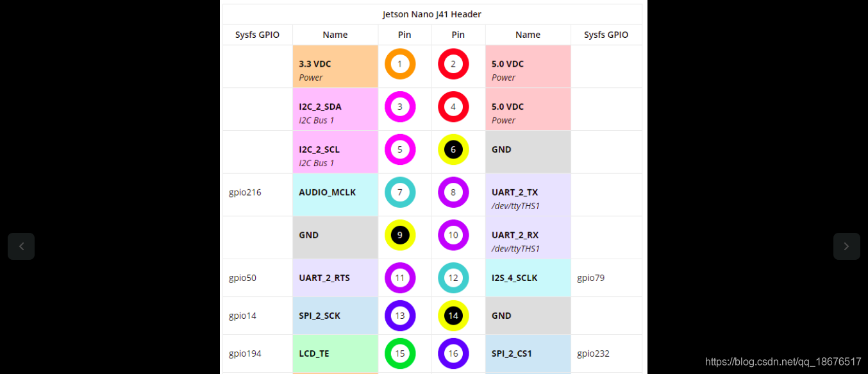This screenshot has width=868, height=374.
Task: Click the GND cell for pin 6
Action: [528, 152]
